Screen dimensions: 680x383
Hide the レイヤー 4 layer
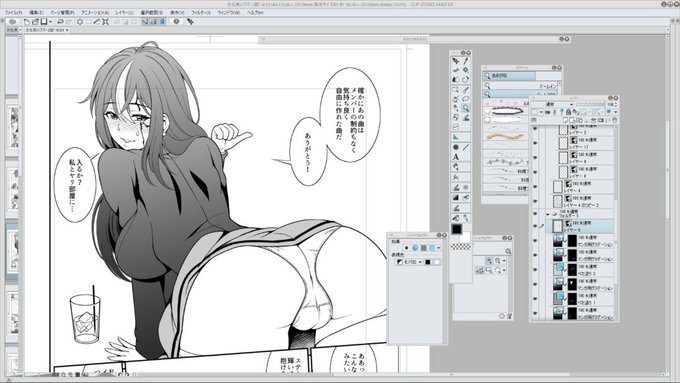click(535, 187)
